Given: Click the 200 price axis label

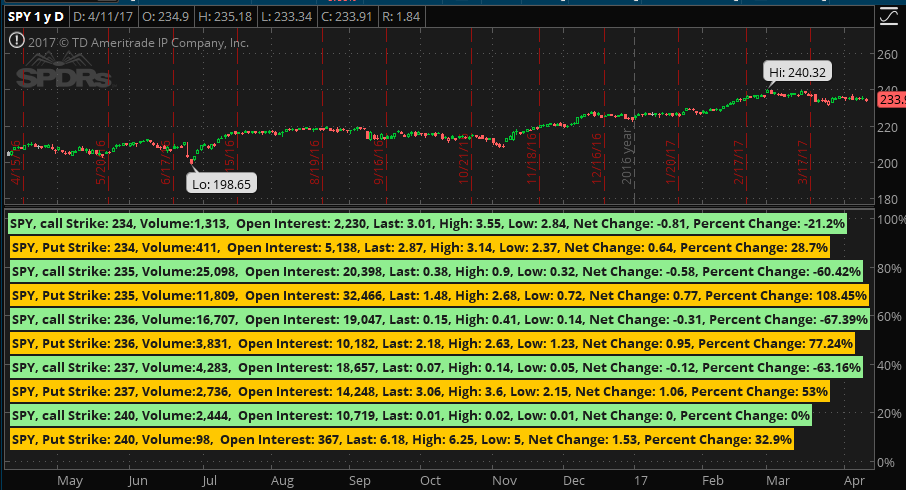Looking at the screenshot, I should (888, 164).
